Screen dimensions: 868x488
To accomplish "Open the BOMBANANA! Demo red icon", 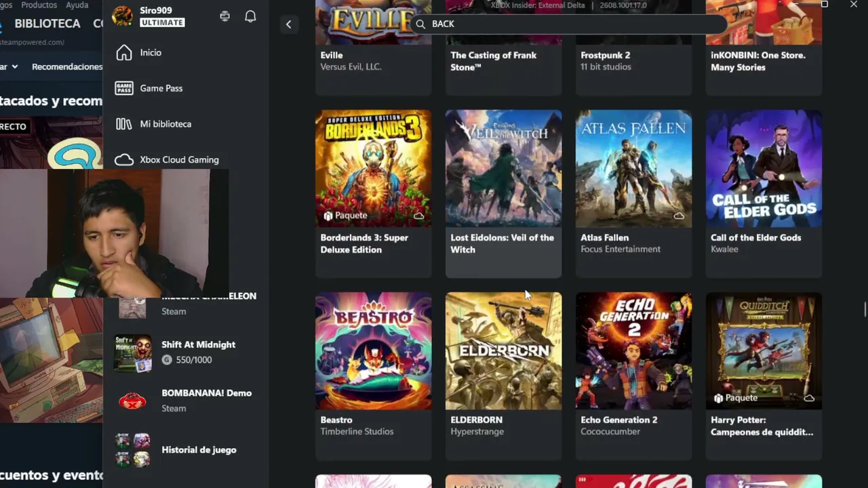I will click(132, 401).
